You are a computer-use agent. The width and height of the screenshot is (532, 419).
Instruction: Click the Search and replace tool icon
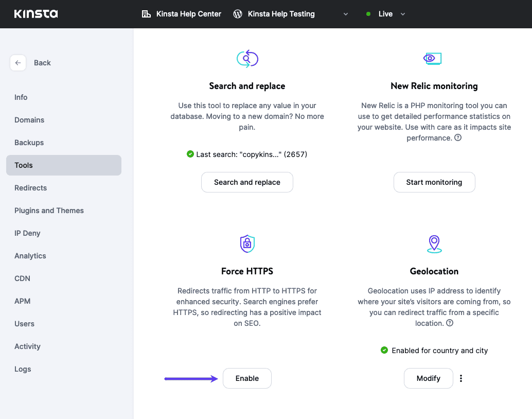[247, 58]
